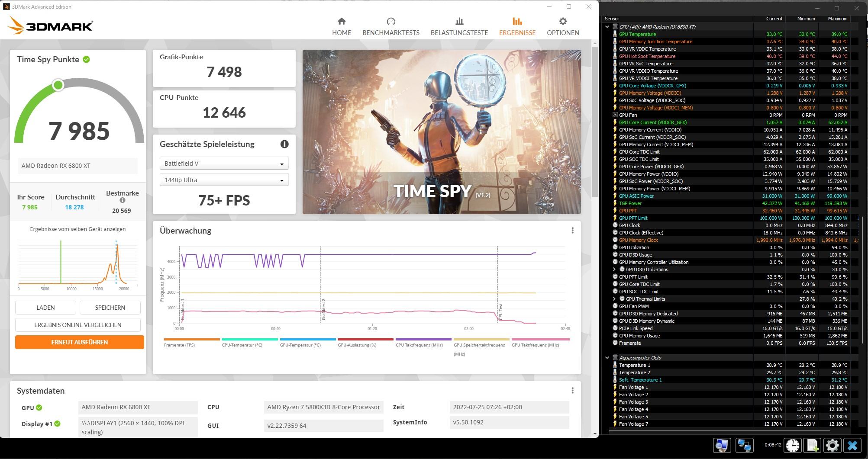Switch to BENCHMARKTESTS tab
This screenshot has width=868, height=459.
[x=391, y=26]
